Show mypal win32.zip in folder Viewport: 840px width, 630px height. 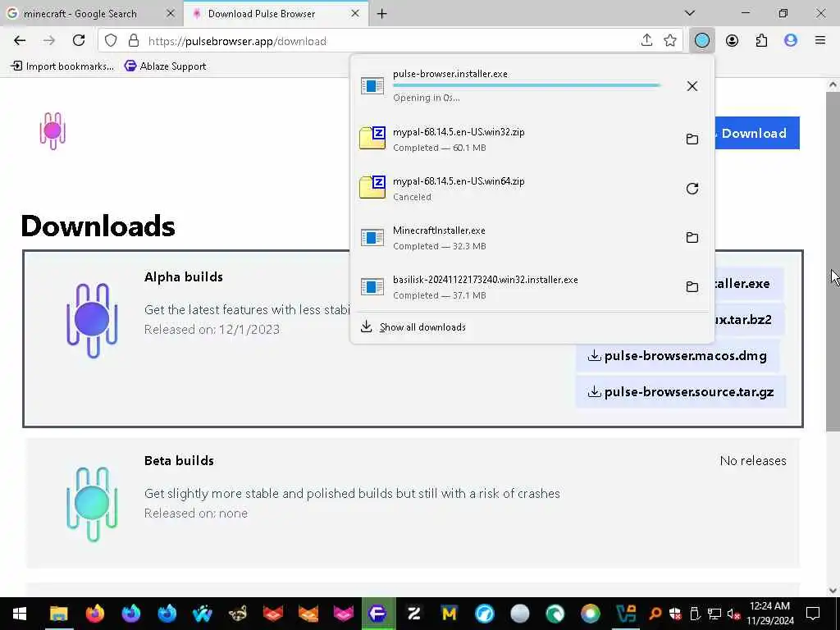692,139
